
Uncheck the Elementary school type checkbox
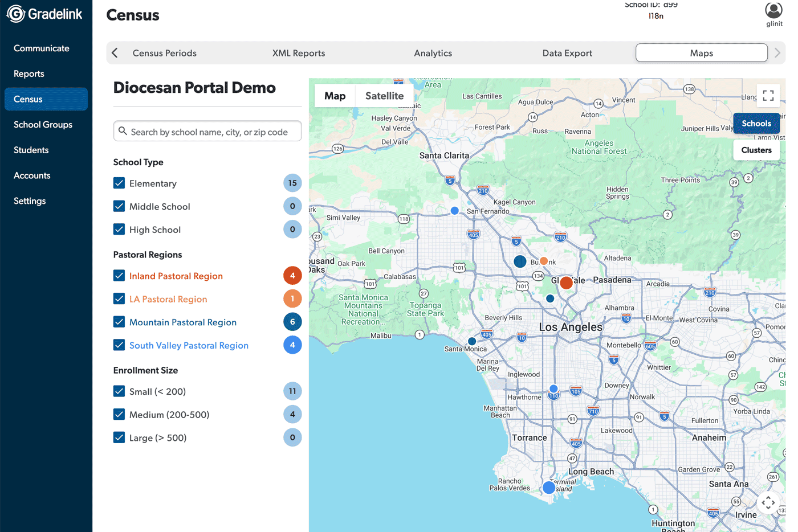click(119, 183)
